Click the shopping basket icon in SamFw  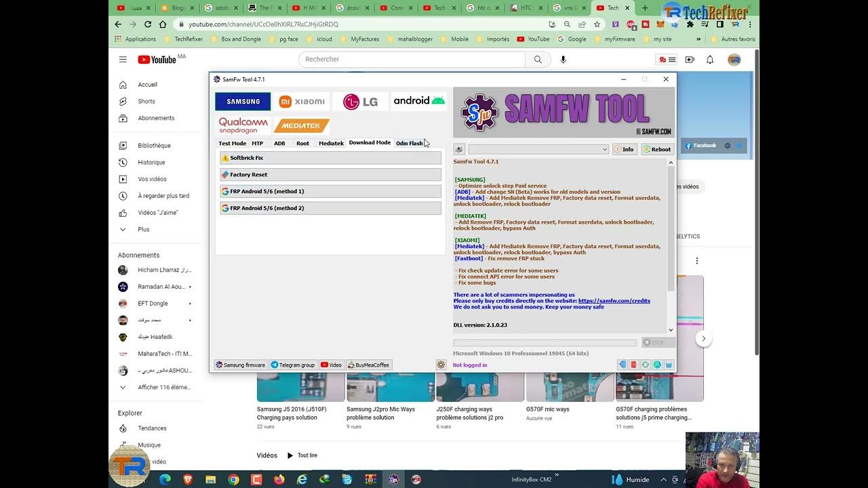tap(669, 365)
